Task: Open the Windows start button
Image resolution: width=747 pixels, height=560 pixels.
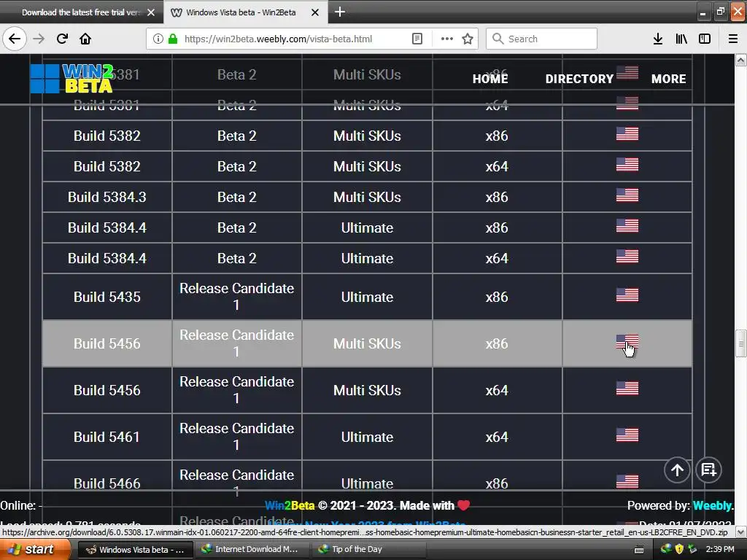Action: click(34, 550)
